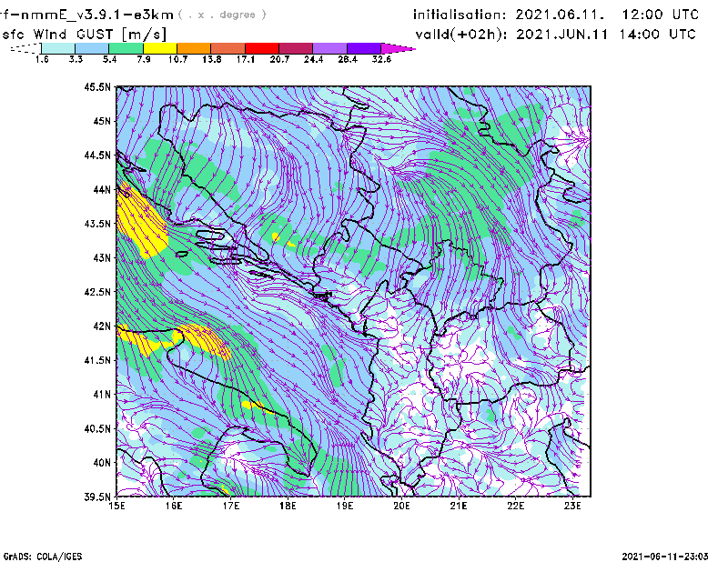
Task: Click the '1.6' colorbar value
Action: (x=42, y=59)
